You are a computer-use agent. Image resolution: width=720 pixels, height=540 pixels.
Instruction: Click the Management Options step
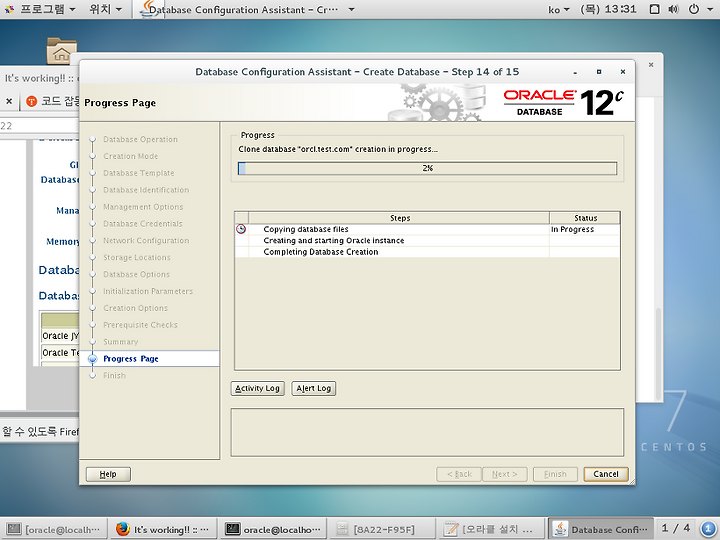click(143, 207)
